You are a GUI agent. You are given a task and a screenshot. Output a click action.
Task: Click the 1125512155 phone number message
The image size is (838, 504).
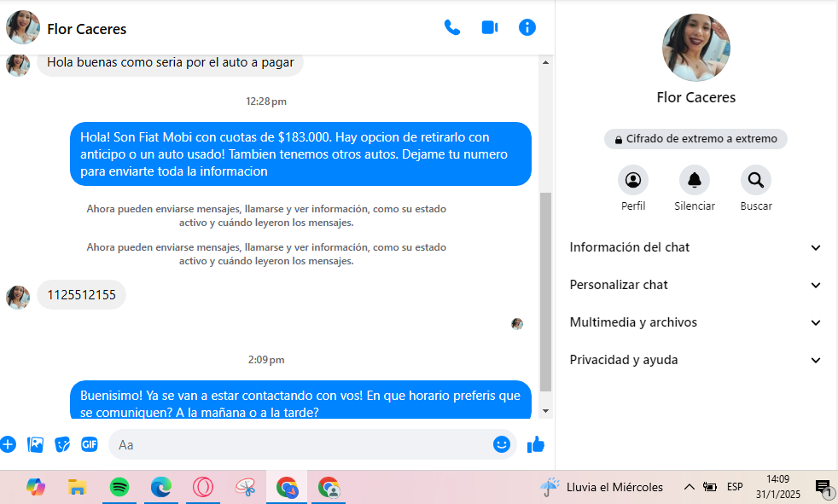click(81, 295)
